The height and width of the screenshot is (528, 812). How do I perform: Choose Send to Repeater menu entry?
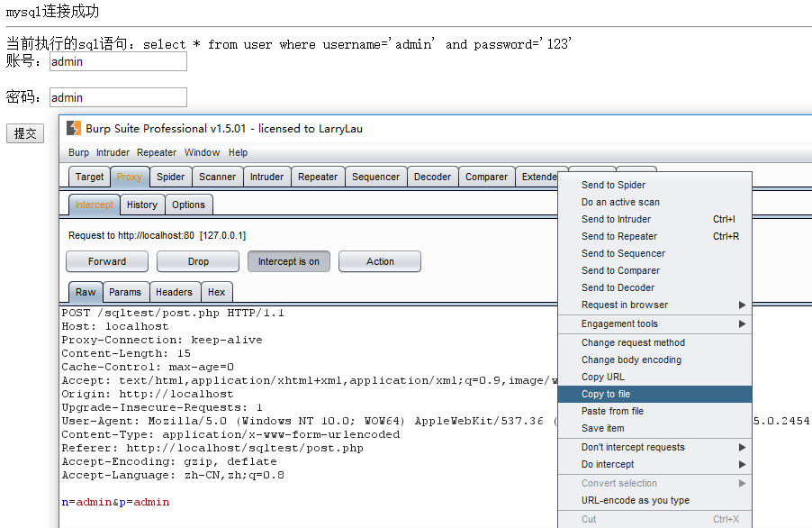click(x=654, y=236)
